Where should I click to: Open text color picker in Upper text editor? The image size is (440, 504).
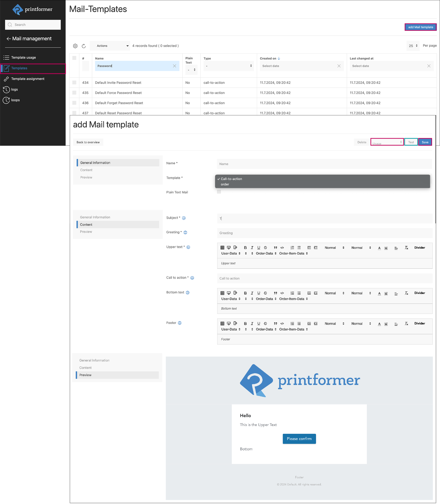[379, 248]
